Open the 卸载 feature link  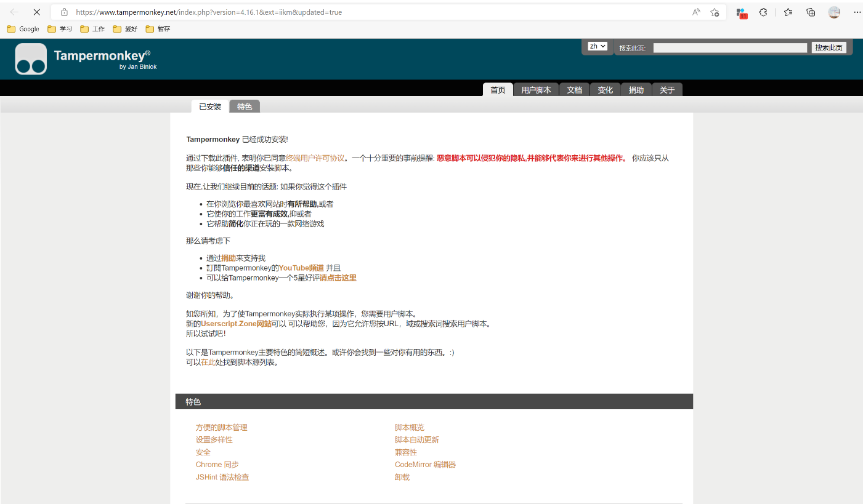click(x=402, y=478)
